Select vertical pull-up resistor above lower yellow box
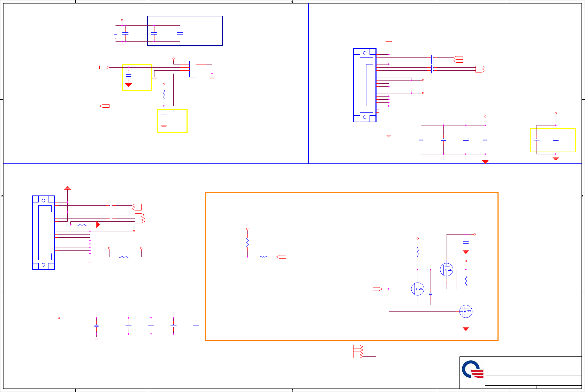This screenshot has width=585, height=392. tap(164, 94)
